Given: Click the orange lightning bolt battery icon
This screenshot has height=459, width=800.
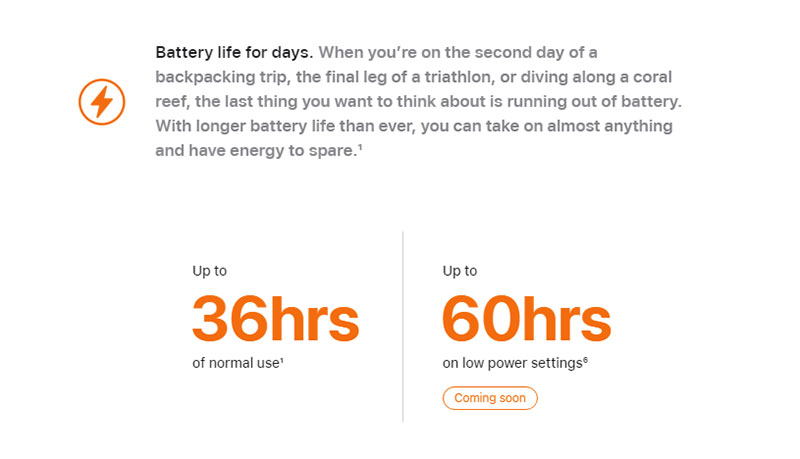Looking at the screenshot, I should click(x=102, y=101).
